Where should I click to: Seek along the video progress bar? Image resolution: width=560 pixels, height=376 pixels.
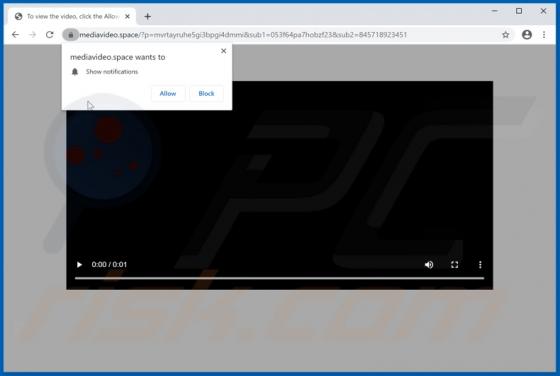pyautogui.click(x=279, y=278)
